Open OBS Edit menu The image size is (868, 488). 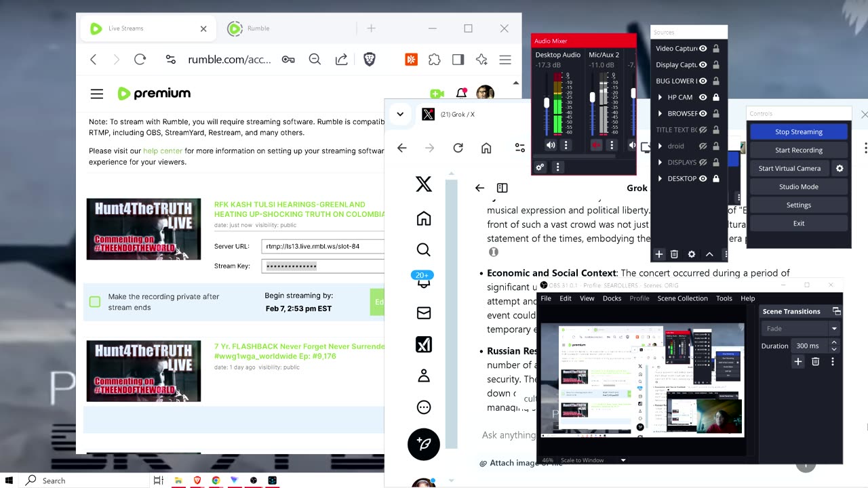coord(566,298)
